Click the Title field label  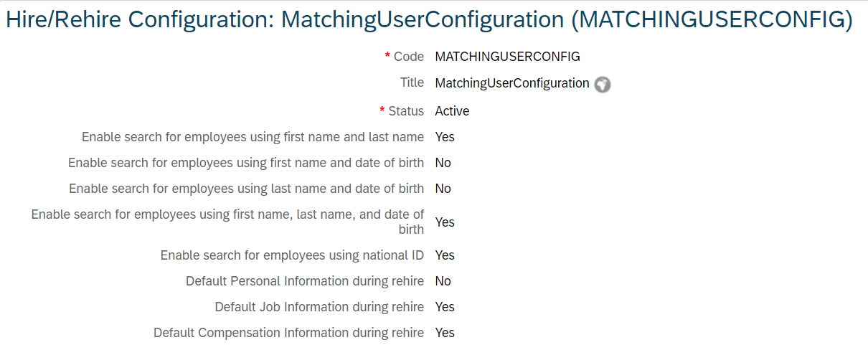[x=412, y=82]
